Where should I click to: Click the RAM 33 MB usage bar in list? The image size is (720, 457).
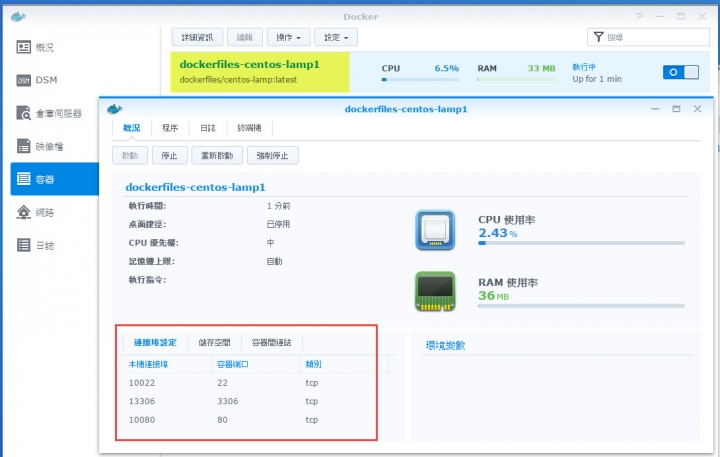516,79
